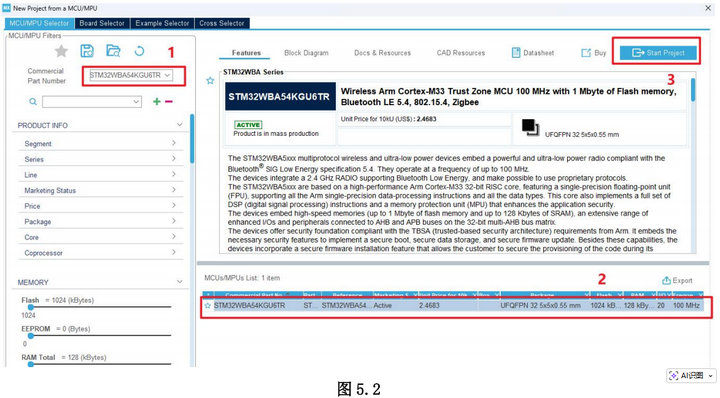Screen dimensions: 720x398
Task: Click the Active marketing status cell
Action: 382,305
